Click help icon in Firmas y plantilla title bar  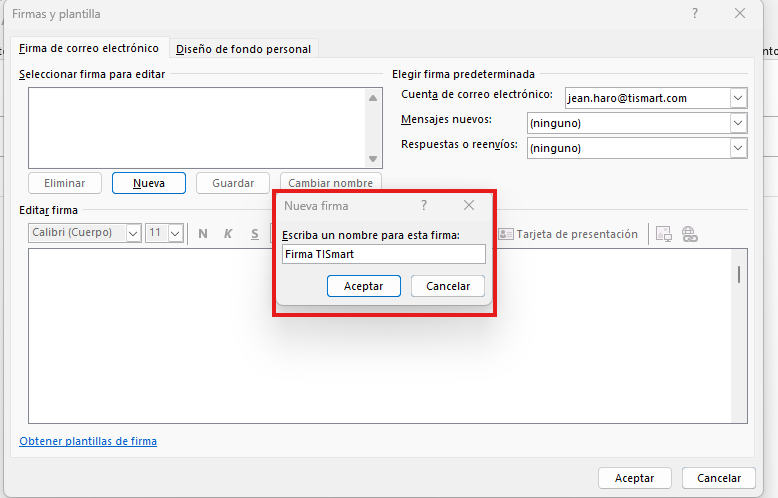(695, 13)
